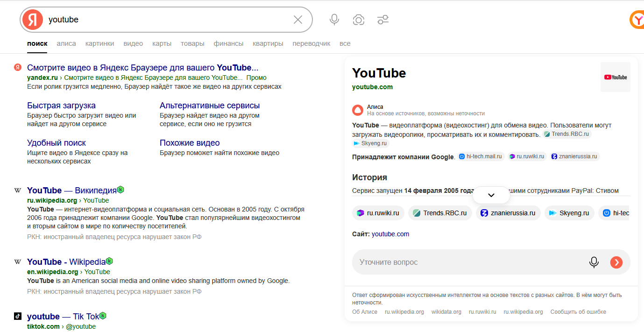
Task: Open the YouTube — Википедия result
Action: pos(71,191)
